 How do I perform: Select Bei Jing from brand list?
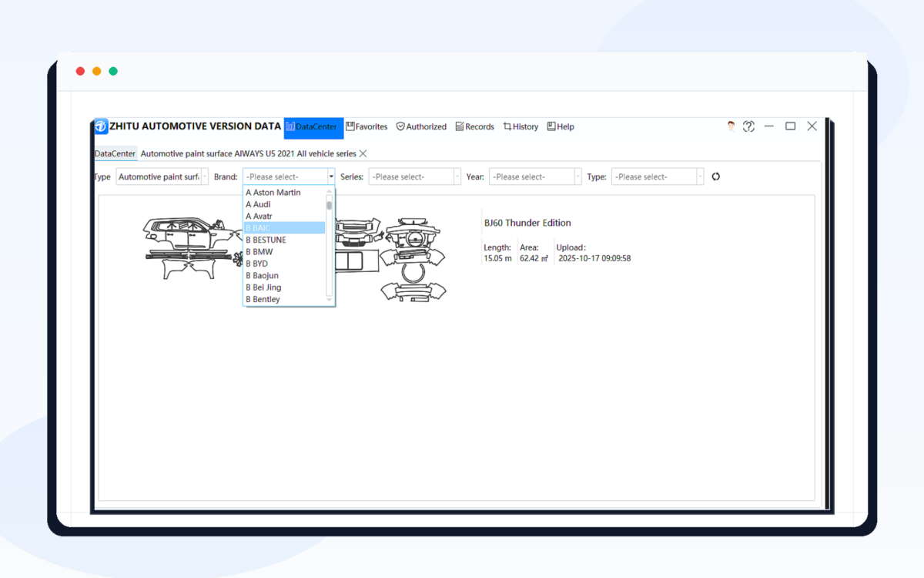(285, 287)
